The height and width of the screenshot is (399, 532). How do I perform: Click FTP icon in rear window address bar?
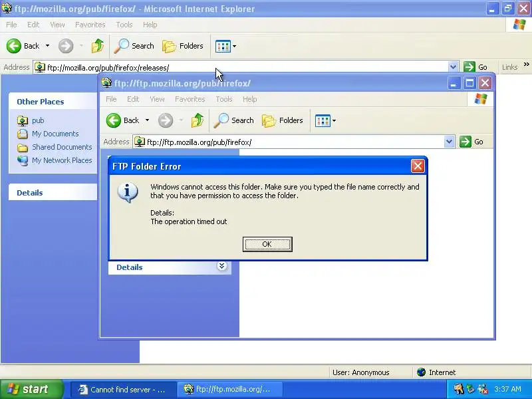tap(40, 67)
